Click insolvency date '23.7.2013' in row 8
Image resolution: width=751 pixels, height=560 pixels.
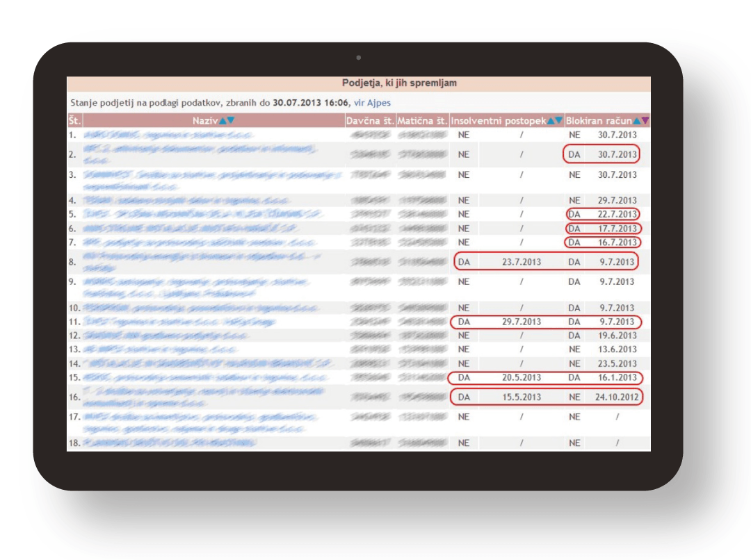(x=522, y=263)
